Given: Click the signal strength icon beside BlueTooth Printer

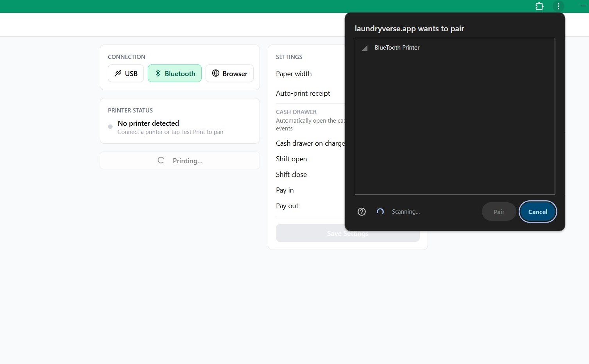Looking at the screenshot, I should [x=365, y=47].
